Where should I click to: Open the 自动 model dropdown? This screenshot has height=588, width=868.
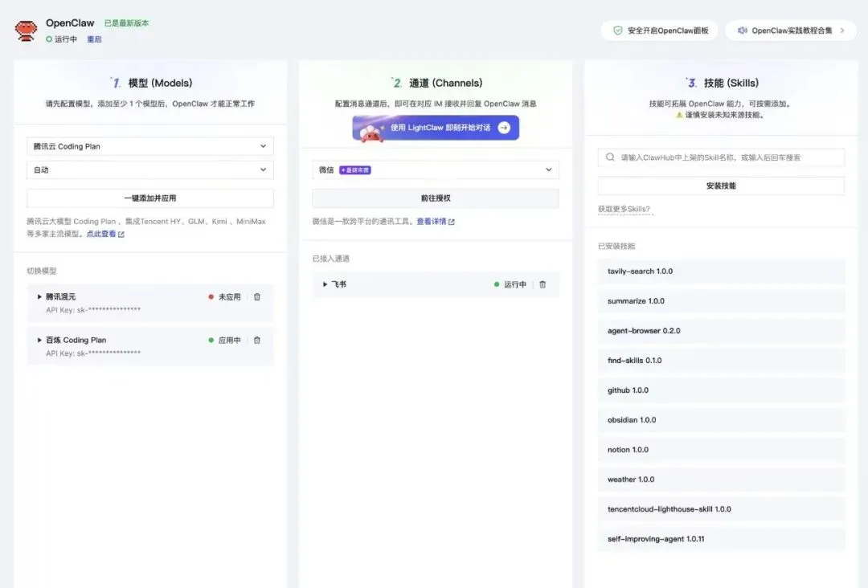[x=150, y=169]
